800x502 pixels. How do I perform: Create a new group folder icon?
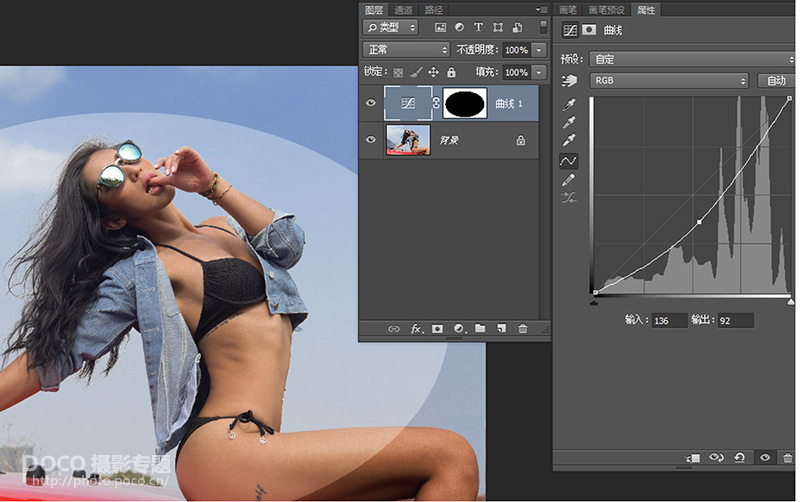(480, 329)
